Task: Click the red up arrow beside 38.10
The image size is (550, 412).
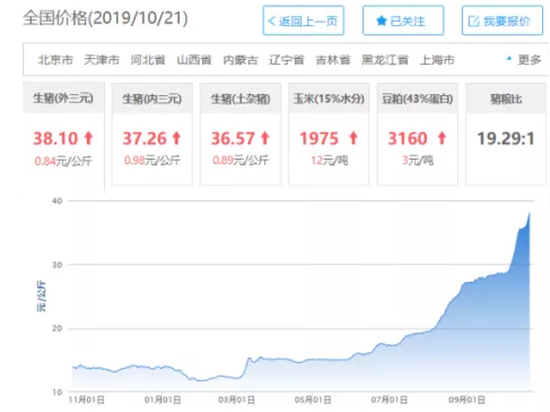Action: pos(89,138)
